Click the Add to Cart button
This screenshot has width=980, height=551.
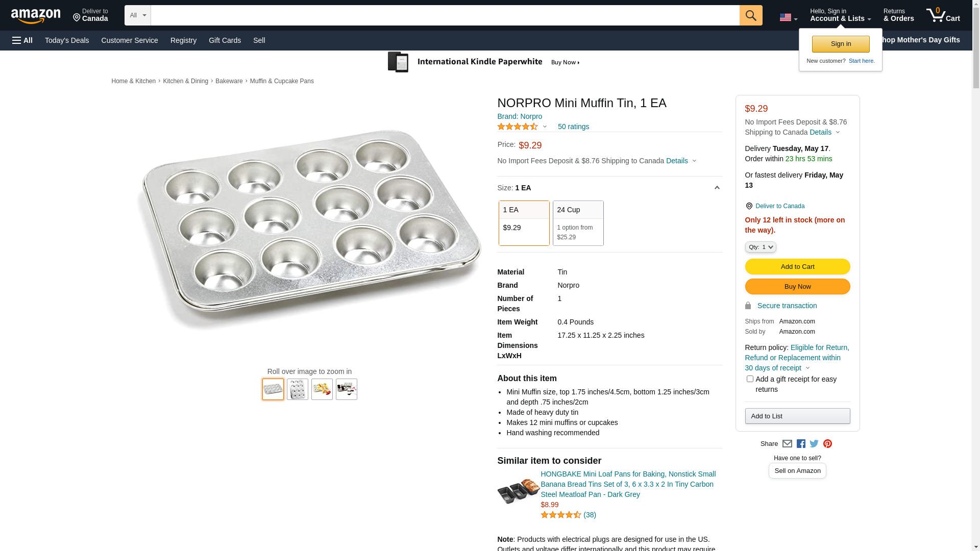tap(797, 266)
